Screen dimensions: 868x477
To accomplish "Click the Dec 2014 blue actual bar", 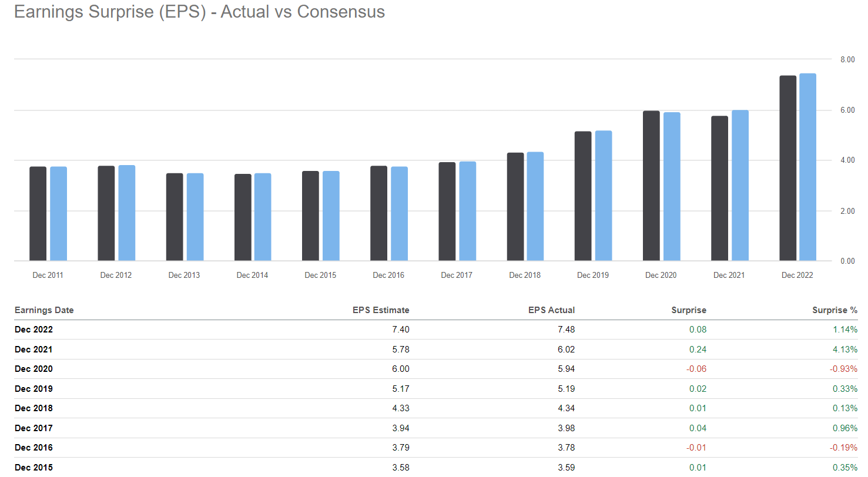I will tap(263, 217).
